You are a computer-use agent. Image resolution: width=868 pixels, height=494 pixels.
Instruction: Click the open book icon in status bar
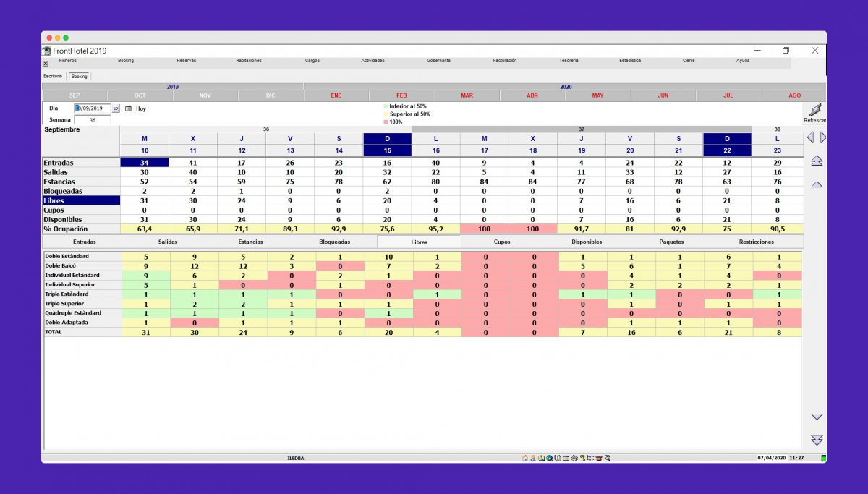click(558, 459)
